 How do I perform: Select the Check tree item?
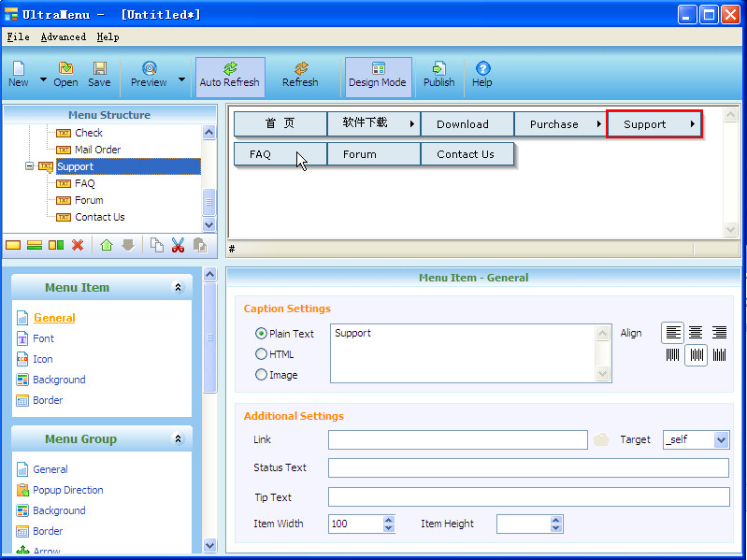(89, 133)
